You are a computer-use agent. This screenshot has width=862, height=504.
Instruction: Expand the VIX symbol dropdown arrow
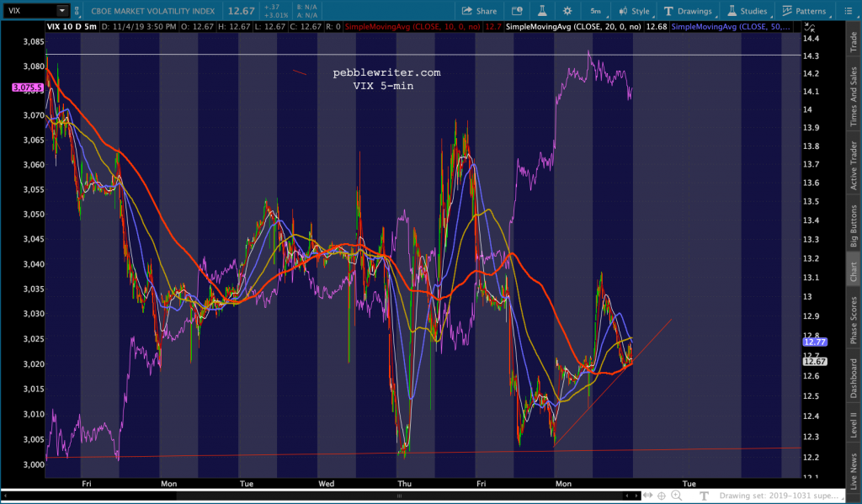[x=62, y=11]
